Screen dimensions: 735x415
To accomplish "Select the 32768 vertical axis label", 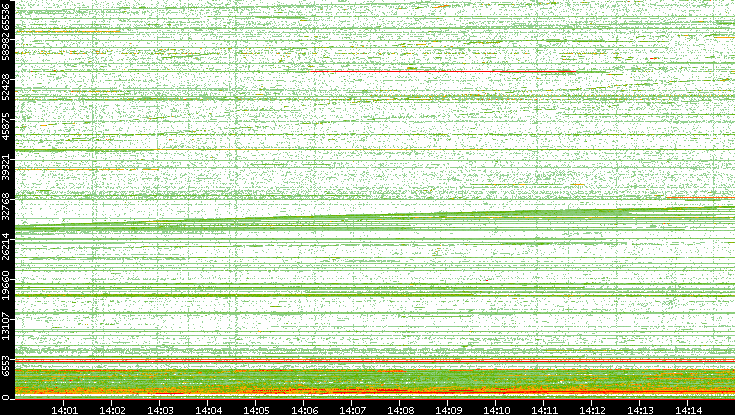I will coord(7,207).
